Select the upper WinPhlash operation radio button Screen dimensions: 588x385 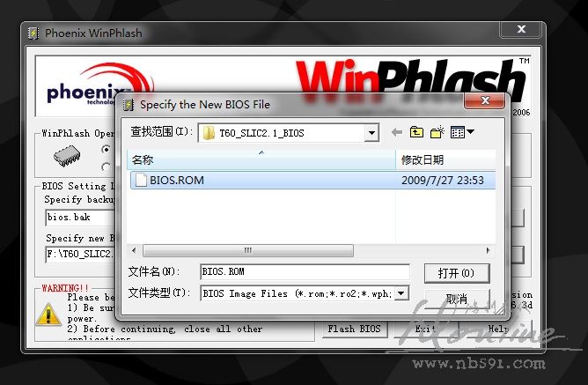point(107,150)
